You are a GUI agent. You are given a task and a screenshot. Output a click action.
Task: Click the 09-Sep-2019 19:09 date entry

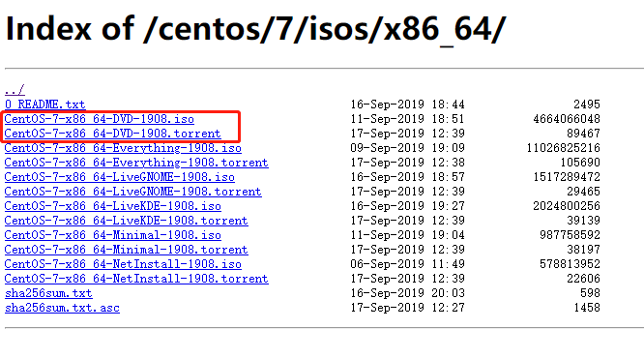[407, 148]
